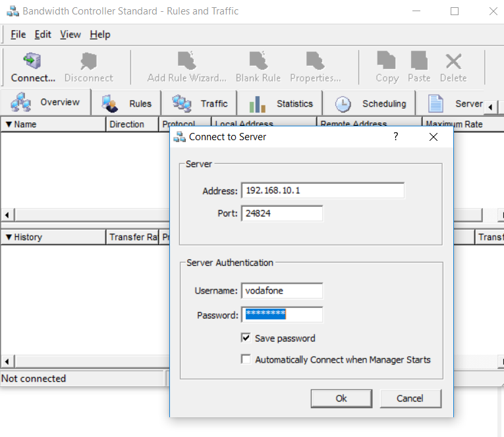This screenshot has width=504, height=437.
Task: Click the Address input field
Action: (x=323, y=190)
